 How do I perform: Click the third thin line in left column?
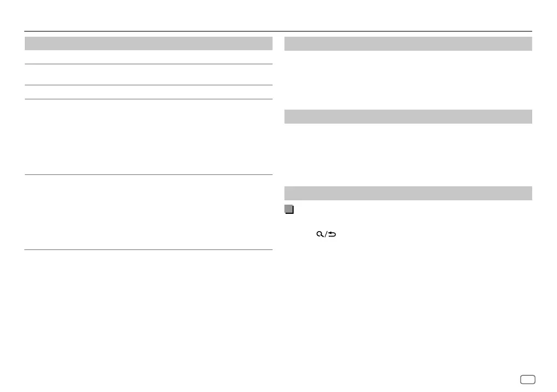[148, 99]
